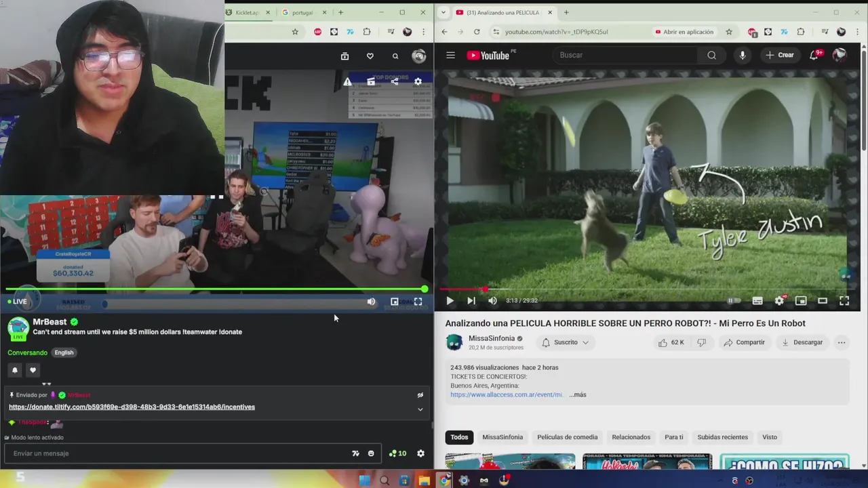This screenshot has height=488, width=868.
Task: Expand the Suscrito subscription dropdown
Action: point(566,342)
